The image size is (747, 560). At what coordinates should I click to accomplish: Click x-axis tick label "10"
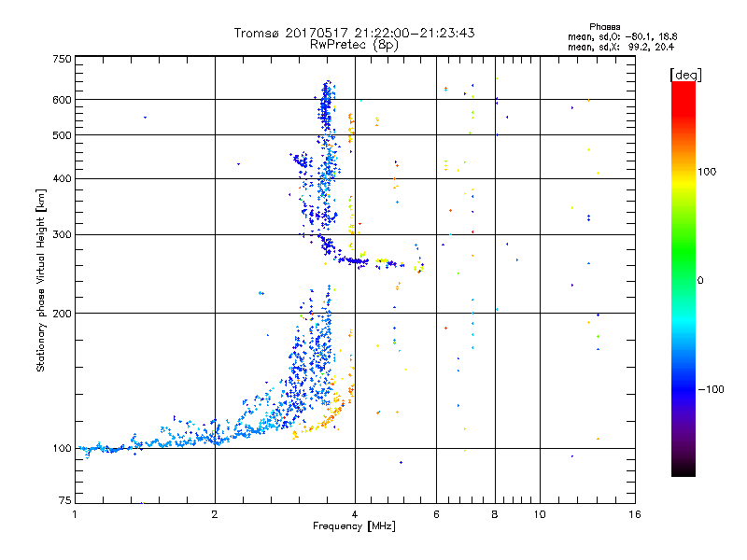point(540,514)
